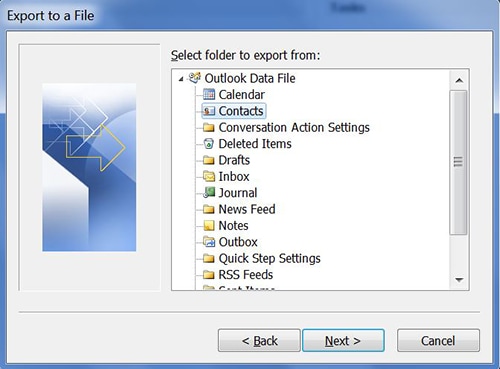Image resolution: width=500 pixels, height=369 pixels.
Task: Click the scrollbar up arrow
Action: pos(459,80)
